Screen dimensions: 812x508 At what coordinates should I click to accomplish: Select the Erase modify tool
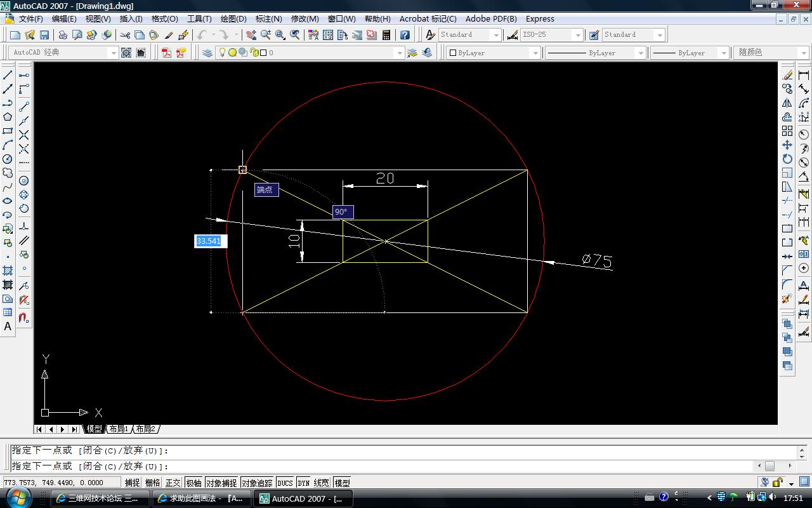coord(787,75)
